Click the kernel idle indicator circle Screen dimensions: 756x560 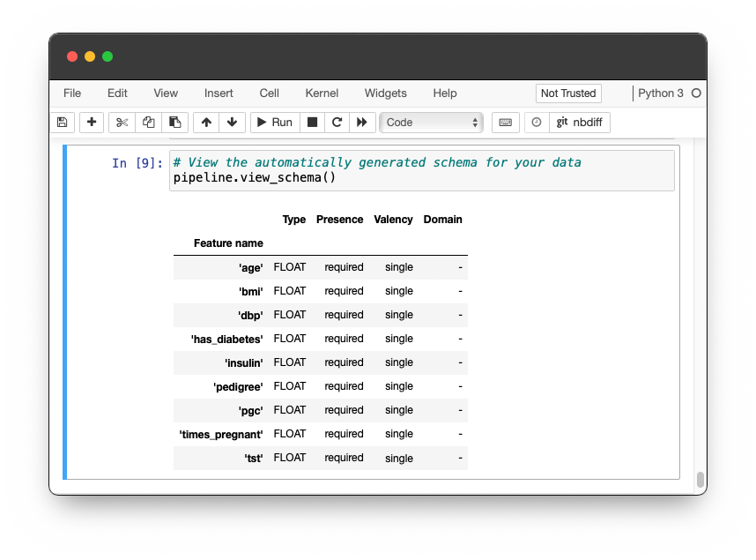tap(696, 93)
